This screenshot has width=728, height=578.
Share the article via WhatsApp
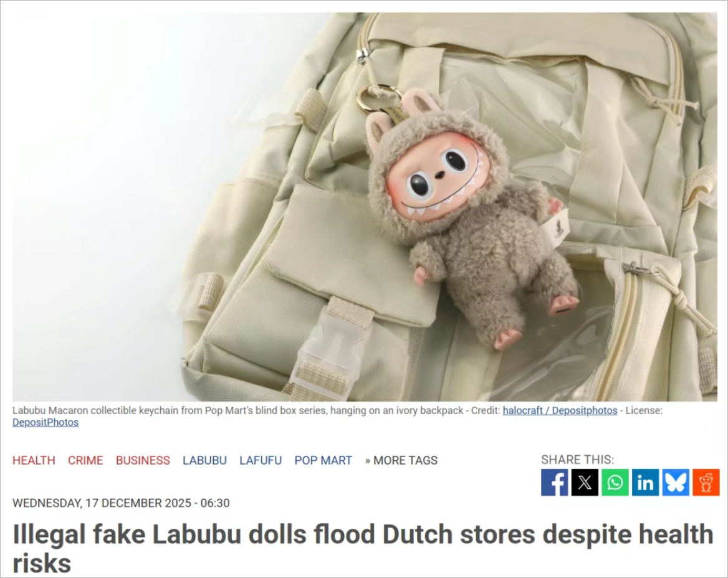pos(615,483)
